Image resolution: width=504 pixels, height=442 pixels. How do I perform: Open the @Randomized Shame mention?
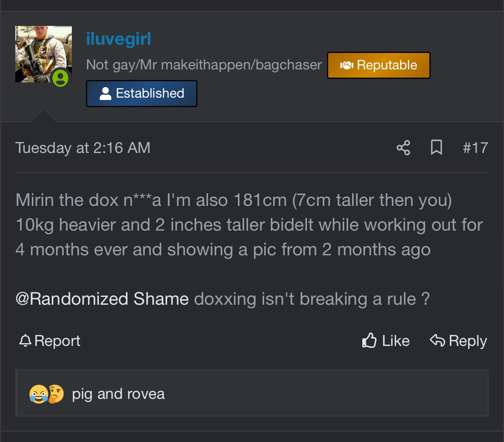[102, 299]
